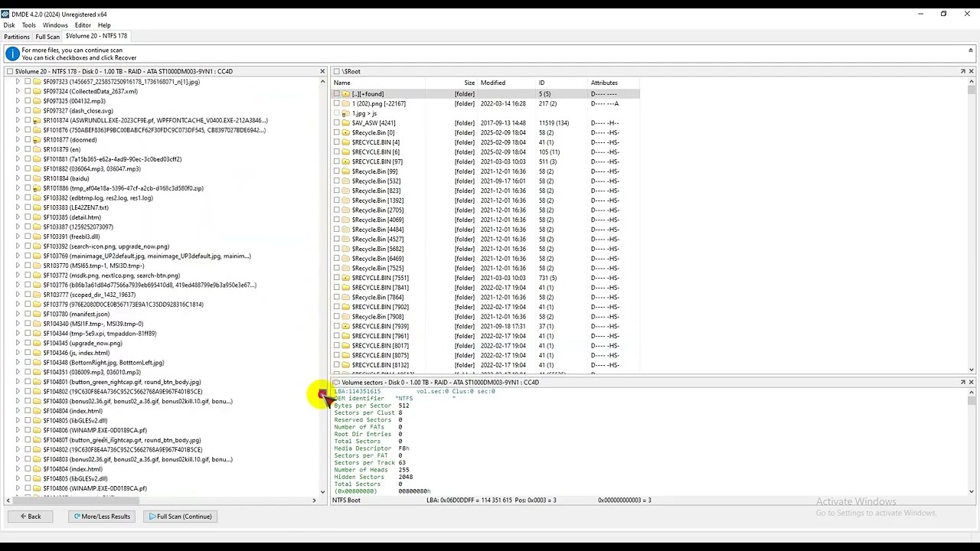Click the Back button
This screenshot has height=551, width=980.
31,517
